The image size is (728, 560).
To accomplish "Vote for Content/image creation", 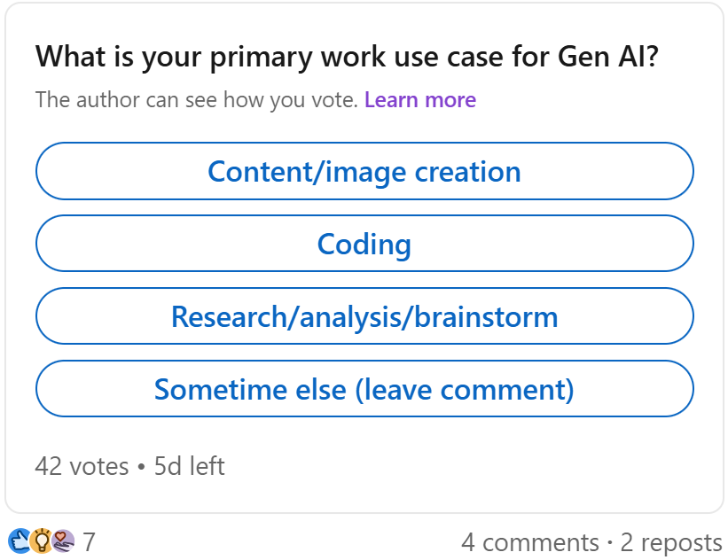I will (x=364, y=171).
